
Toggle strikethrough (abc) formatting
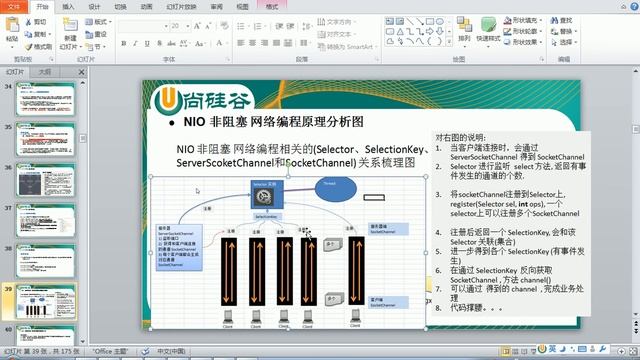pyautogui.click(x=171, y=43)
